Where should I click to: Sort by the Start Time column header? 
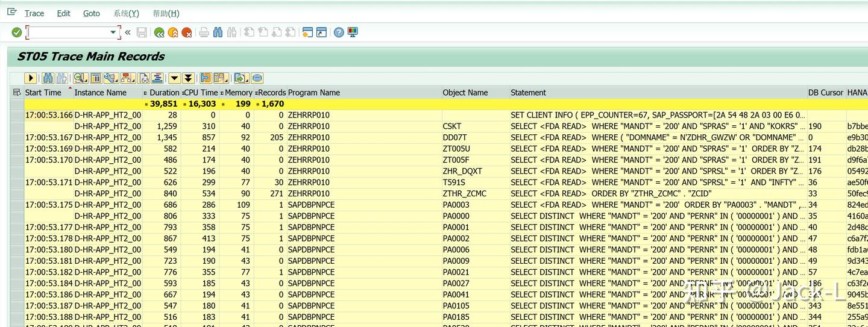pyautogui.click(x=48, y=92)
